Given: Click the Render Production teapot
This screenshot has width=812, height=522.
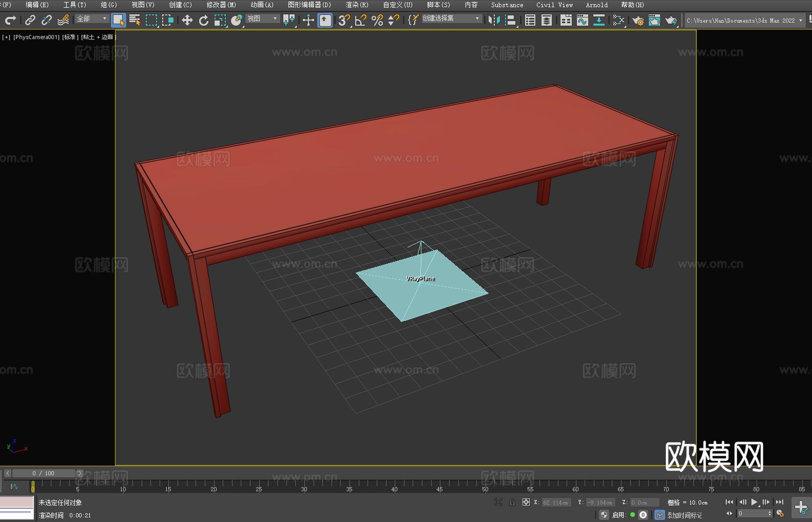Looking at the screenshot, I should click(x=671, y=20).
